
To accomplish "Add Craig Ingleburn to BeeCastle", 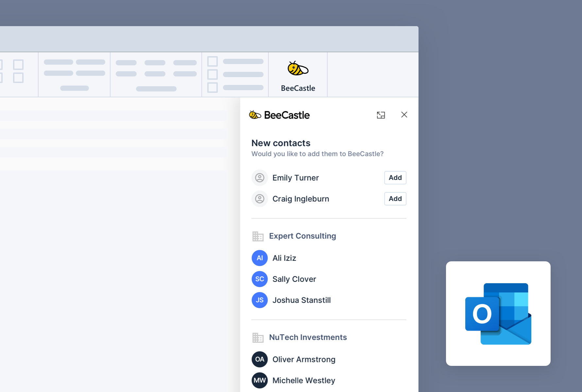I will pos(395,199).
